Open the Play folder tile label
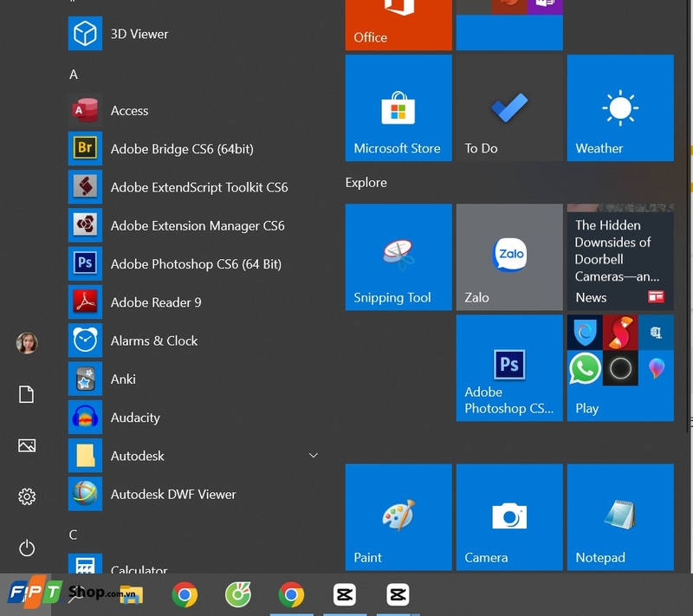The height and width of the screenshot is (616, 693). (587, 408)
